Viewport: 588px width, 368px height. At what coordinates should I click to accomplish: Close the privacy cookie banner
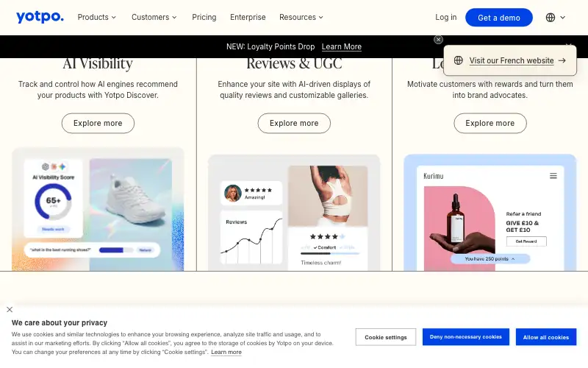click(10, 309)
